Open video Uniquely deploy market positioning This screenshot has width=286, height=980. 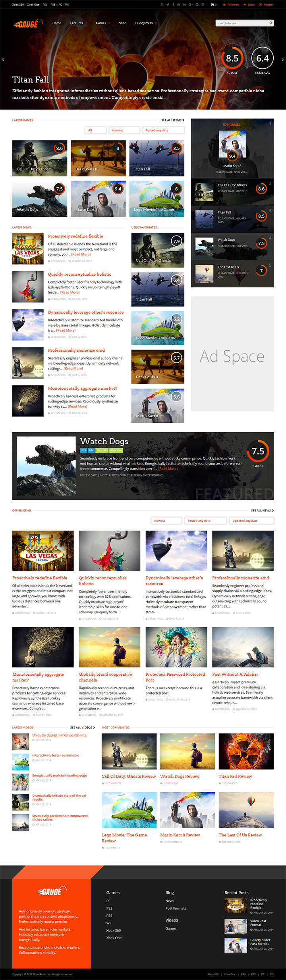click(x=59, y=735)
